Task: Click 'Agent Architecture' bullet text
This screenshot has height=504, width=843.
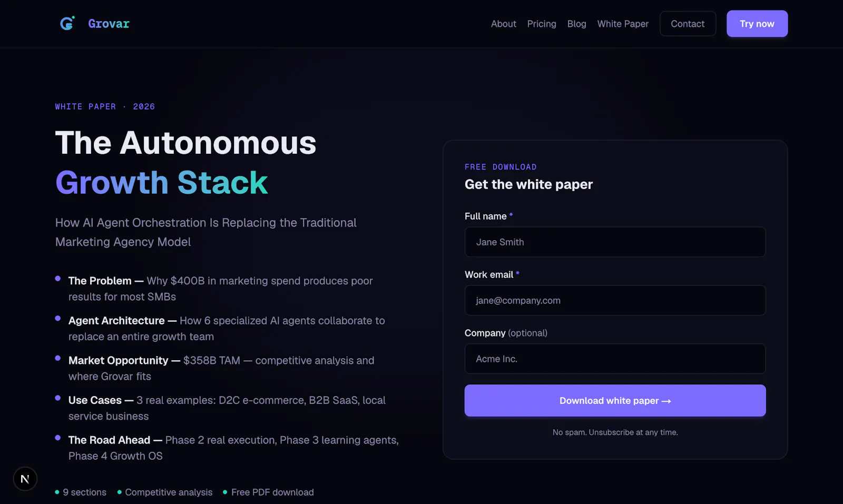Action: tap(116, 321)
